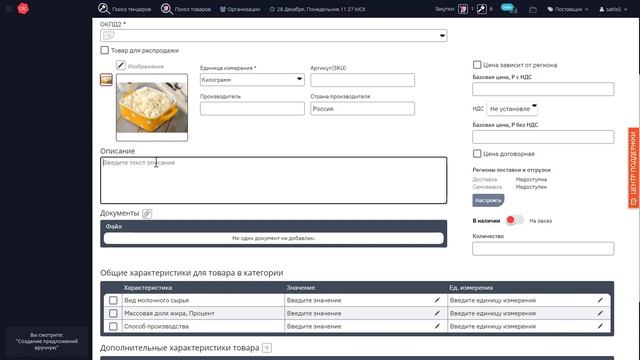Select the Вид молочного сырья row checkbox
The image size is (640, 360).
[113, 300]
